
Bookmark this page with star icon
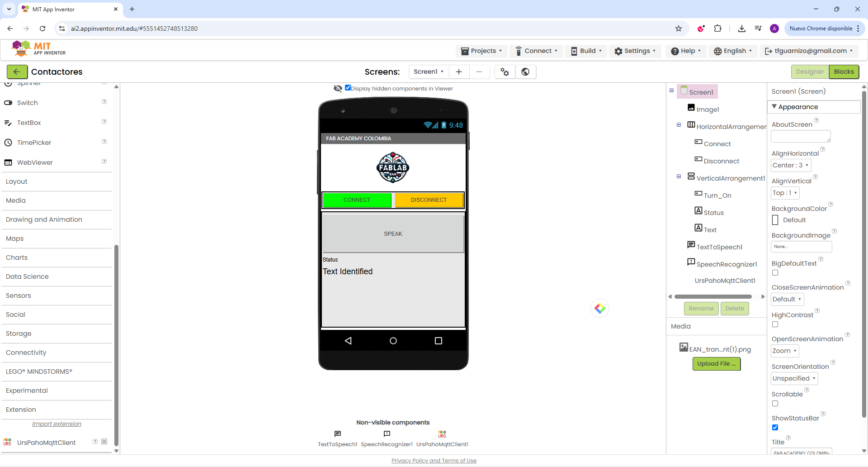tap(678, 29)
